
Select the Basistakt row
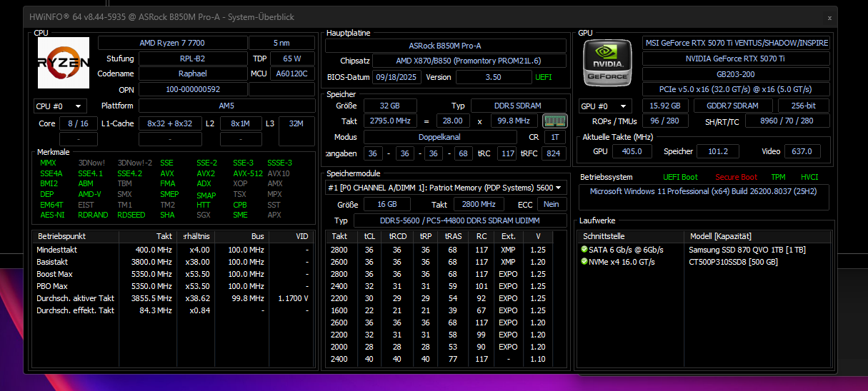174,262
